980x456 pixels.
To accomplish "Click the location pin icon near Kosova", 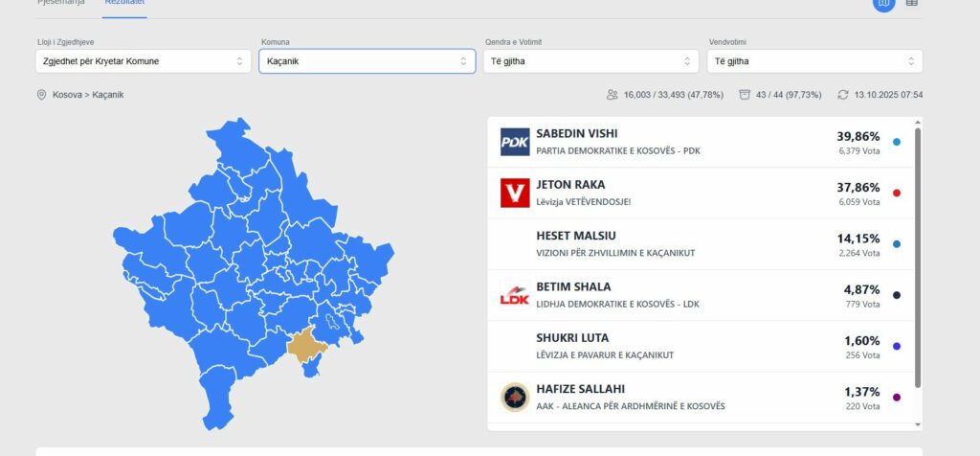I will [x=41, y=95].
